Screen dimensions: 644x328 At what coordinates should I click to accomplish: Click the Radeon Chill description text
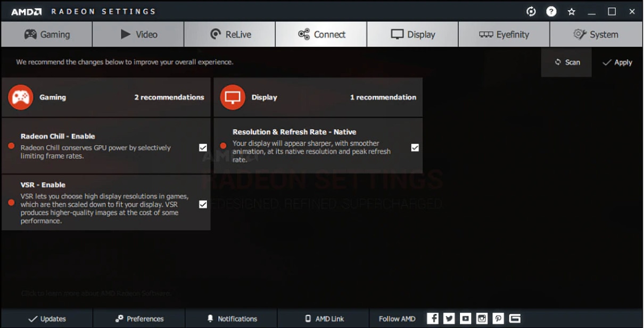pyautogui.click(x=96, y=152)
